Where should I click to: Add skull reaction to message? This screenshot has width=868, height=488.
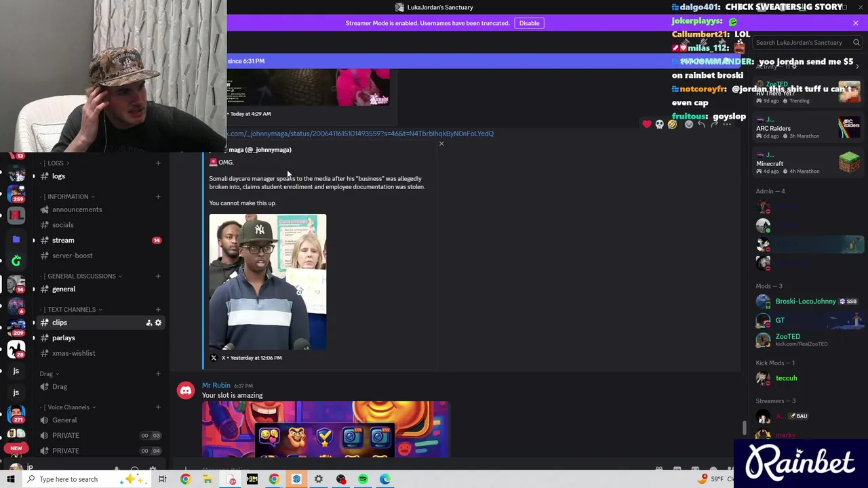pyautogui.click(x=659, y=124)
